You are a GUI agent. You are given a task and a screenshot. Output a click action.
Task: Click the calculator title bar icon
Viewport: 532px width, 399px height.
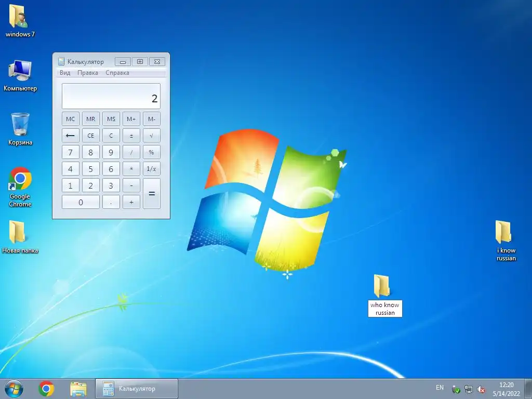click(x=61, y=61)
